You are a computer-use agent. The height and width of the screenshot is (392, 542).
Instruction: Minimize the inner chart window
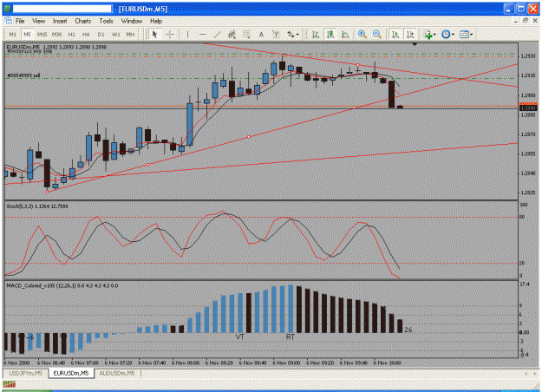tap(515, 21)
